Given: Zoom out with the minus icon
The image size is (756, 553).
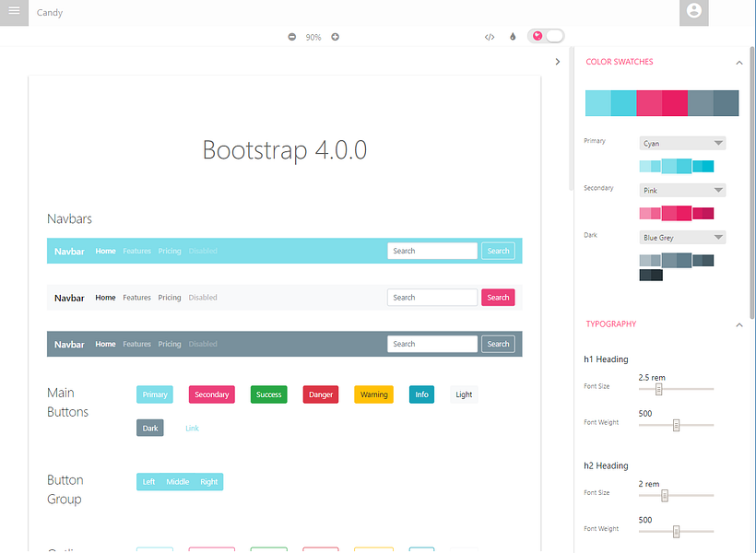Looking at the screenshot, I should pos(291,37).
